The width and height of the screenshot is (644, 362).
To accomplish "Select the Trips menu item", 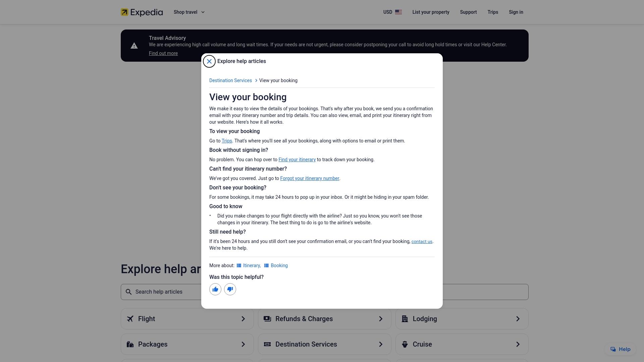I will tap(493, 12).
